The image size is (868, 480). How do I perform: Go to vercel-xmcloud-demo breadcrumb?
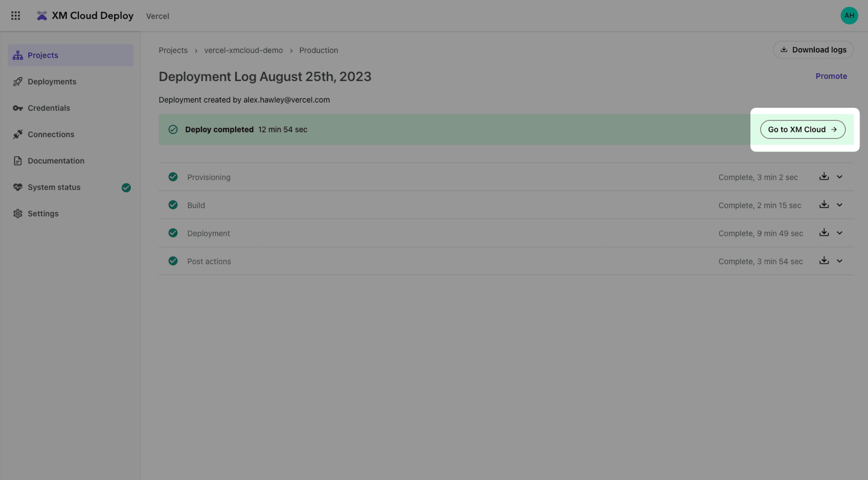coord(243,50)
